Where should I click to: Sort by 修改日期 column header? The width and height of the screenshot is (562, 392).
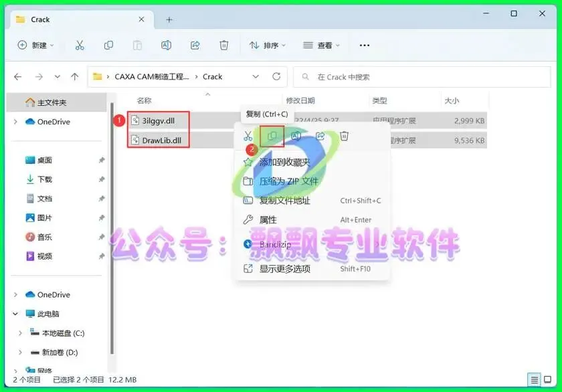tap(300, 101)
